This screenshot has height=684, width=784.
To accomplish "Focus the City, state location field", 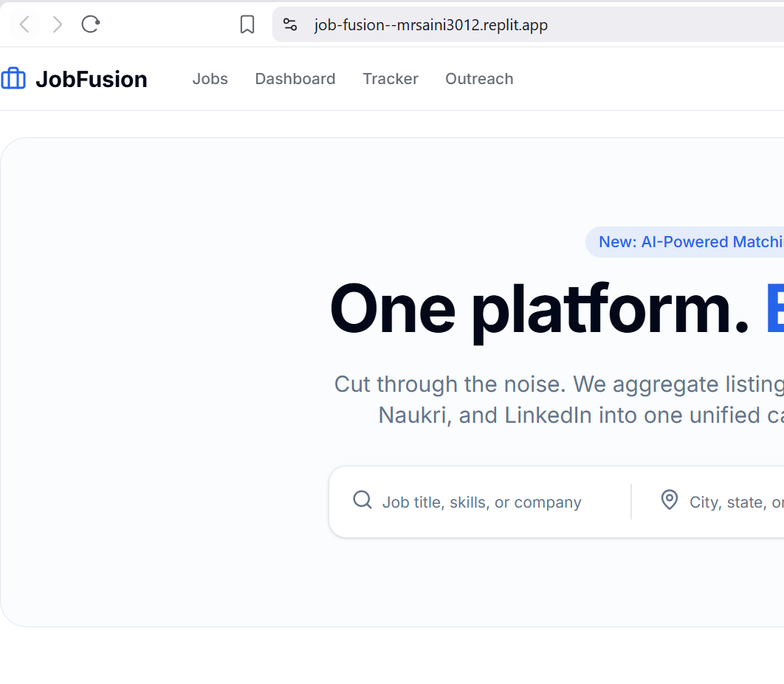I will point(737,502).
